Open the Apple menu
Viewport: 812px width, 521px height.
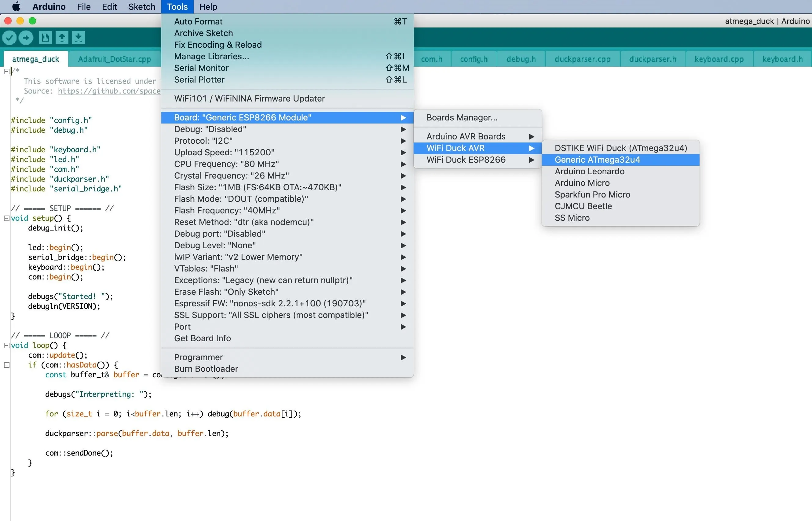click(16, 7)
